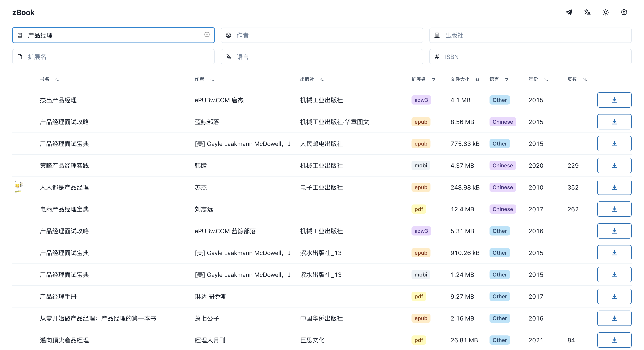Select book title 邁向頂尖產品經理

(64, 340)
